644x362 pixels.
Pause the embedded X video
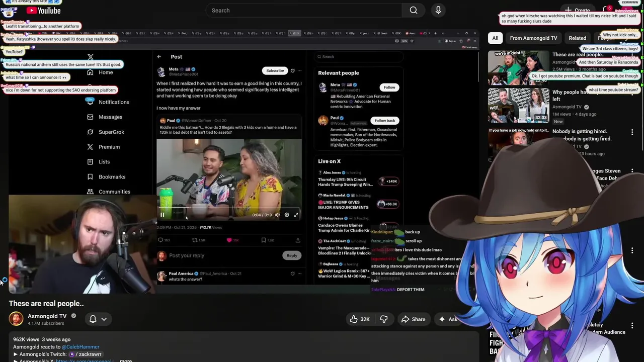162,215
